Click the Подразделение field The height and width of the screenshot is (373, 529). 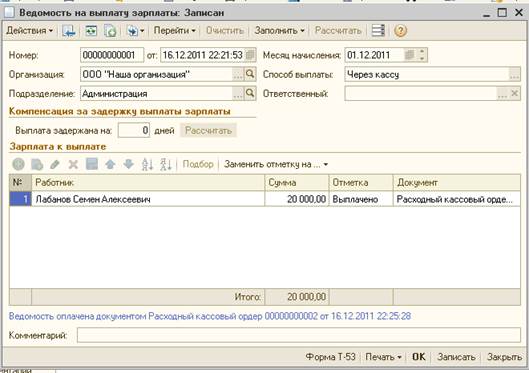(x=157, y=93)
